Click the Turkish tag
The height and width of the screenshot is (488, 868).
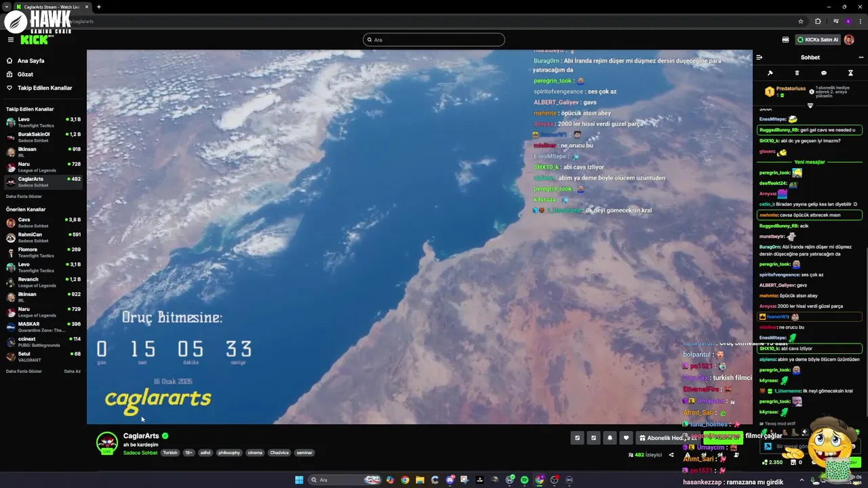click(170, 453)
